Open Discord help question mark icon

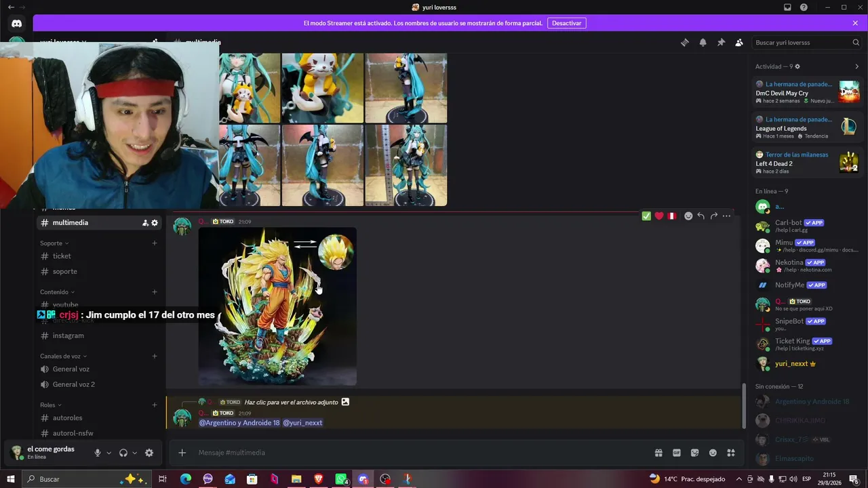804,7
